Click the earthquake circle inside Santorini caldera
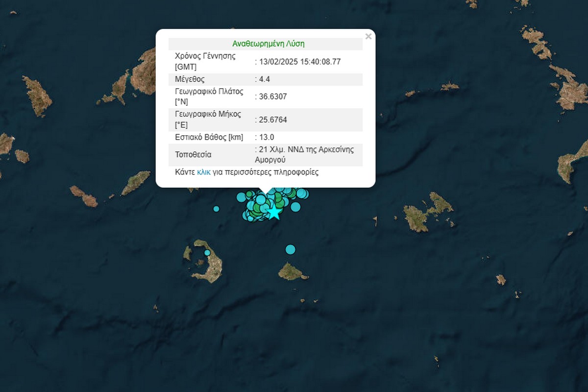This screenshot has width=588, height=392. [207, 253]
